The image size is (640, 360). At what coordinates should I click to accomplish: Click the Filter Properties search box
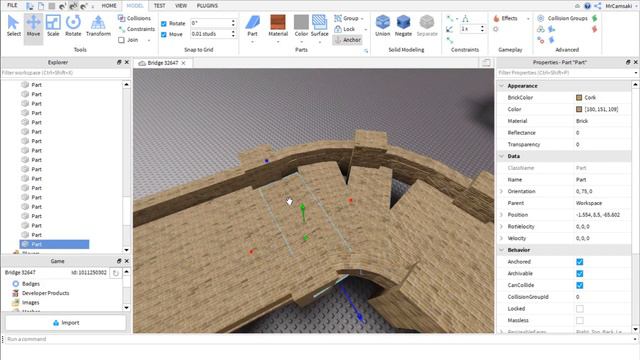(x=565, y=73)
